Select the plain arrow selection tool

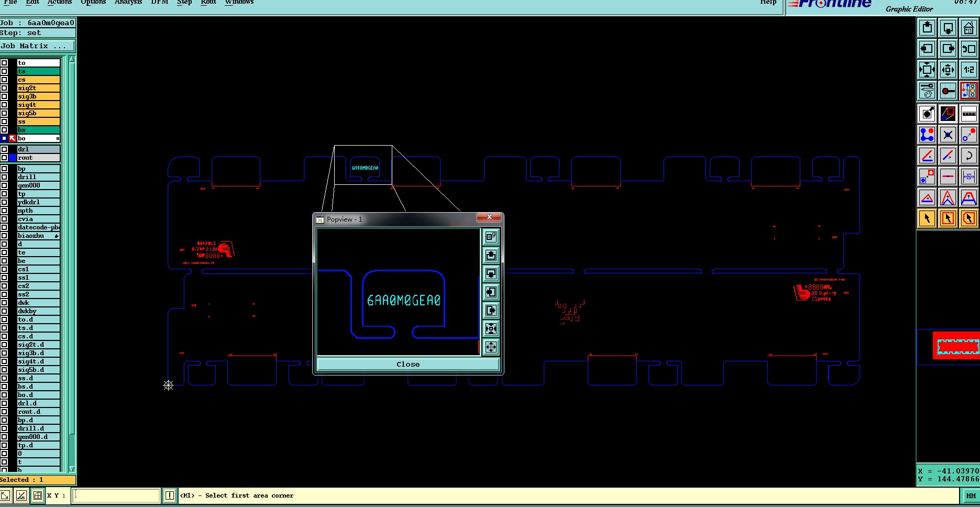927,218
